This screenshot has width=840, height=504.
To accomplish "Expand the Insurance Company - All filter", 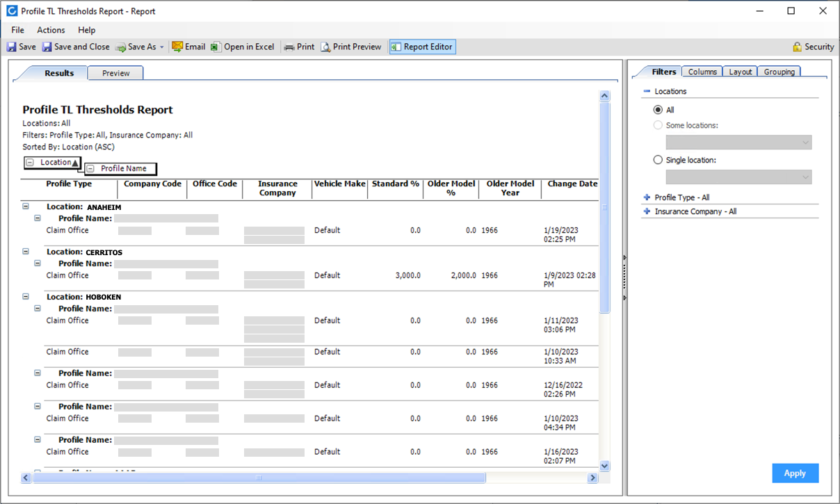I will (x=647, y=211).
